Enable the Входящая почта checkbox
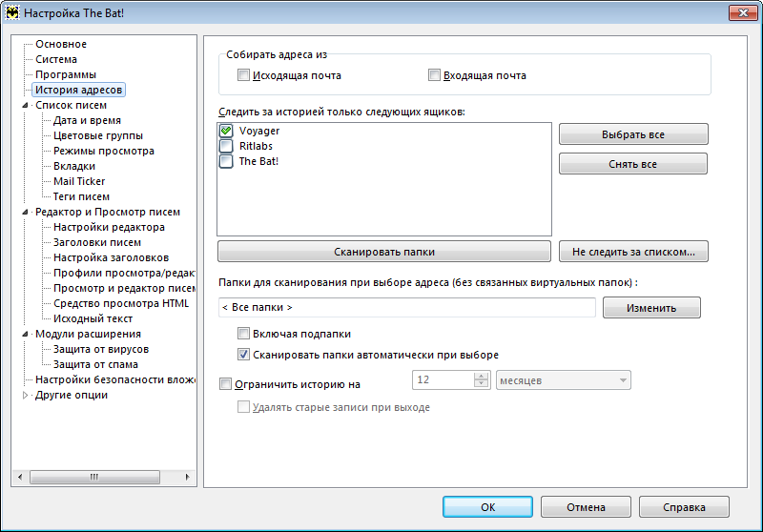The width and height of the screenshot is (763, 532). (434, 75)
